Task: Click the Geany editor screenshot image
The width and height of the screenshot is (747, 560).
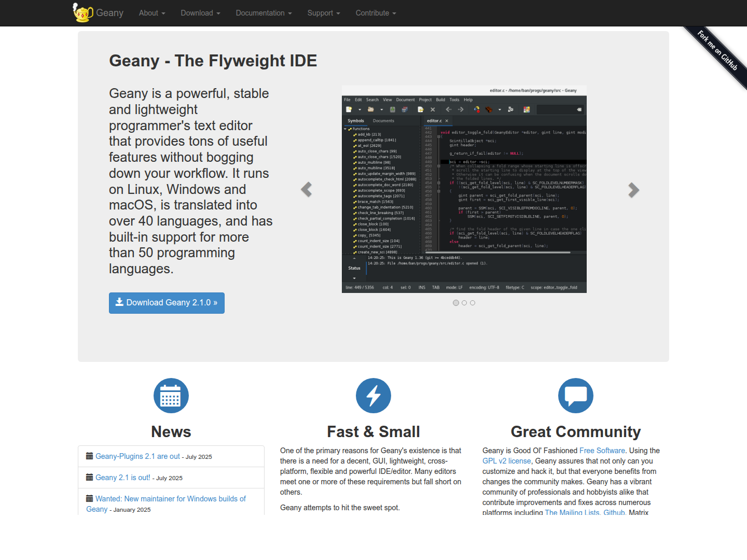Action: click(464, 189)
